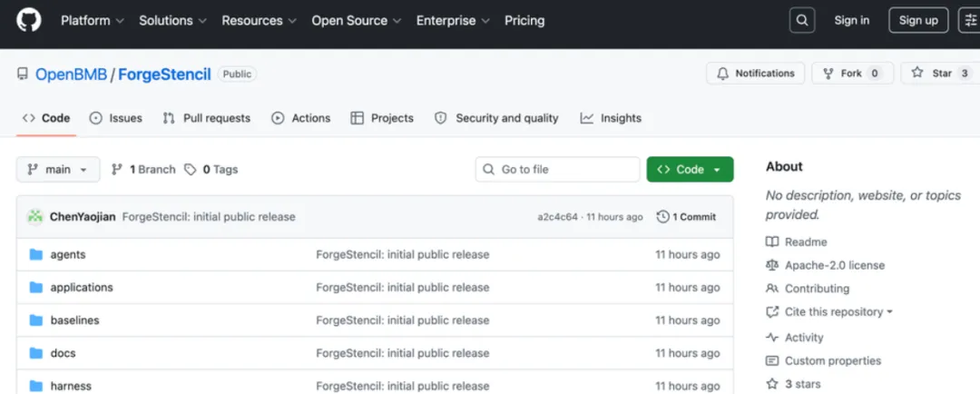The width and height of the screenshot is (980, 394).
Task: View the 1 Commit history link
Action: point(686,217)
